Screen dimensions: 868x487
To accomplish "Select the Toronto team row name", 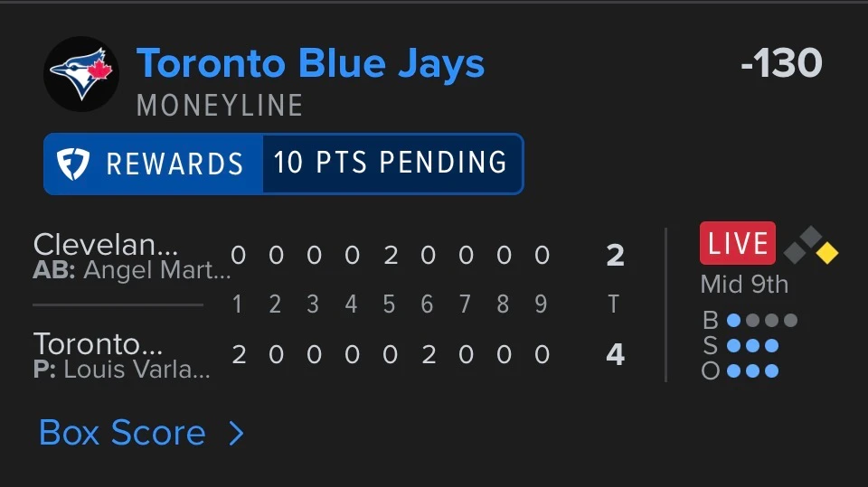I will point(98,343).
